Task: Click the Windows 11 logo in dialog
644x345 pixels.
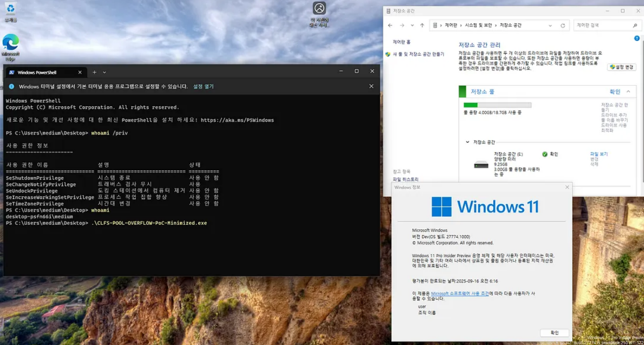Action: pos(485,207)
